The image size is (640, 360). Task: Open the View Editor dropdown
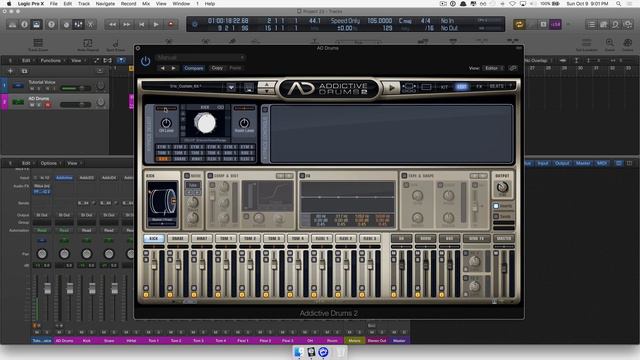[x=493, y=68]
